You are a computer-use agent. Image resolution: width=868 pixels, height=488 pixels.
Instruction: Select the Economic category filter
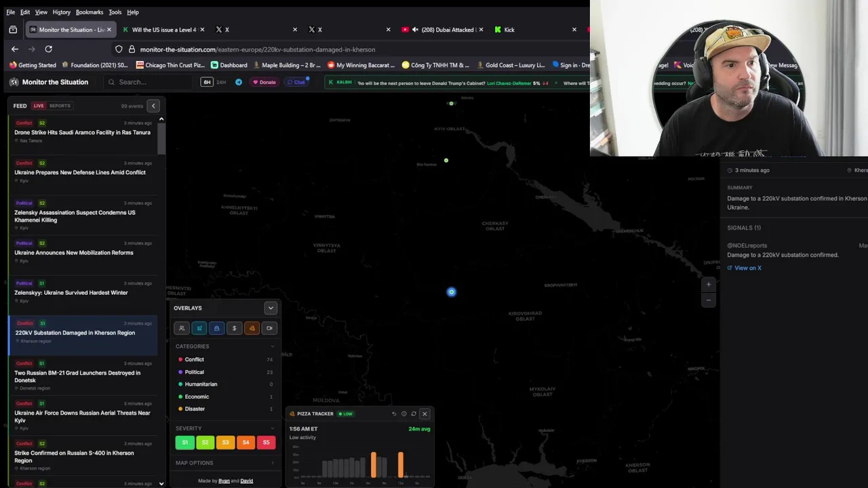click(x=225, y=396)
